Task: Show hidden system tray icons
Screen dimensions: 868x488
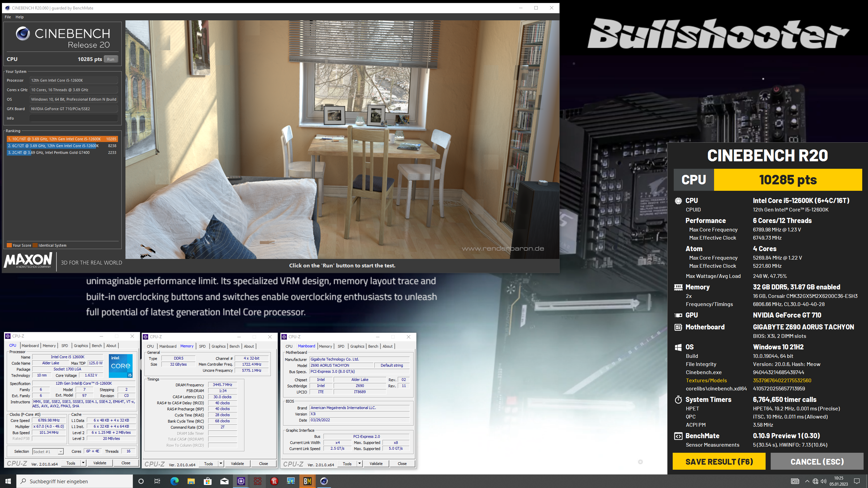Action: pos(807,481)
